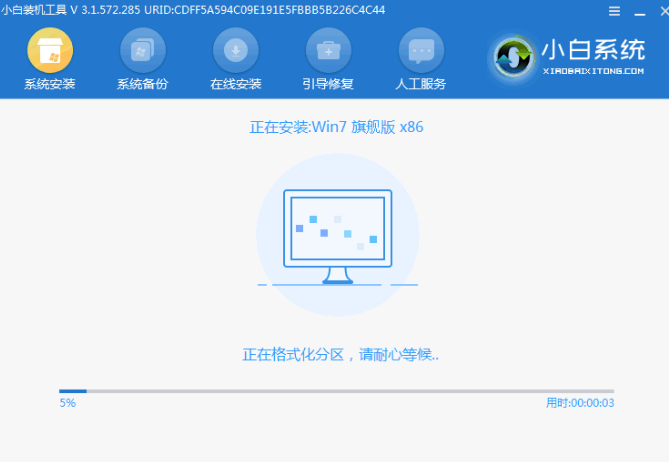Viewport: 669px width, 462px height.
Task: Switch to the 系统安装 tab label
Action: 49,84
